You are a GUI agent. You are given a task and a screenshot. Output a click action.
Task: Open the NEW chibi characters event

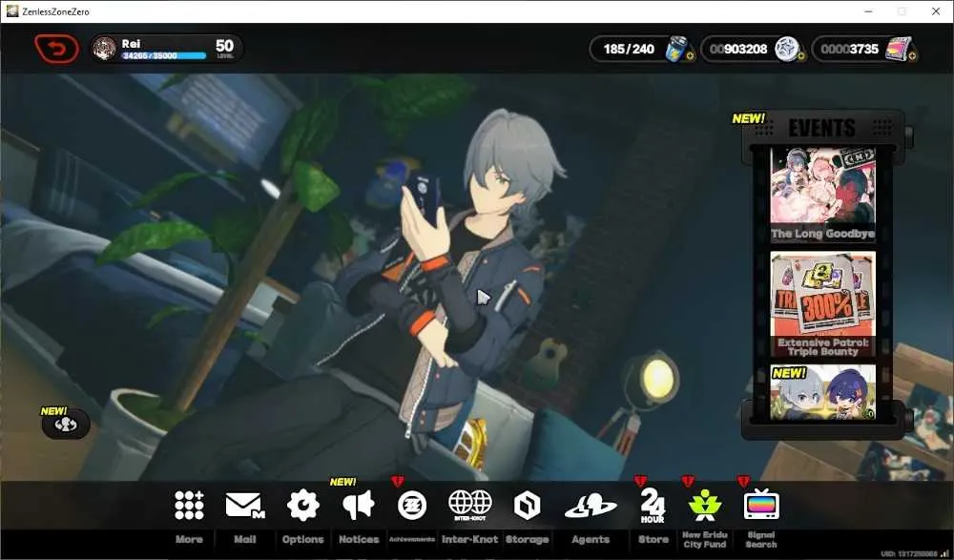822,393
